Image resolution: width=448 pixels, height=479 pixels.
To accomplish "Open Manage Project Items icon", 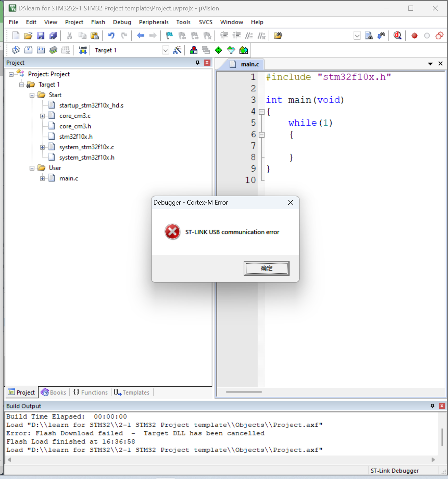I will click(x=194, y=50).
